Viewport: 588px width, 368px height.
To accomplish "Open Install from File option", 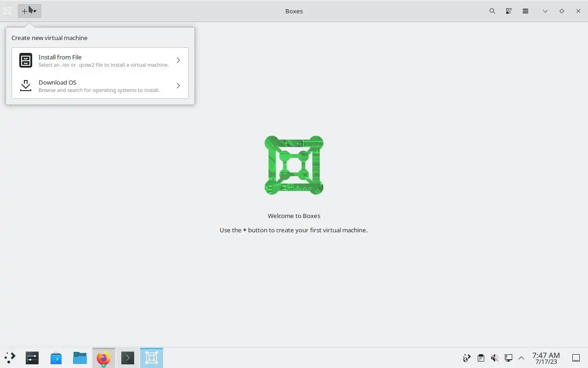I will tap(100, 60).
